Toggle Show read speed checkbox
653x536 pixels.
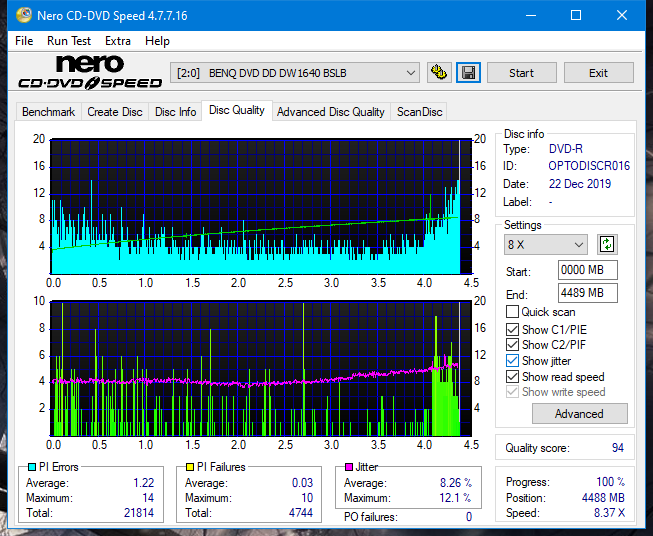coord(512,376)
